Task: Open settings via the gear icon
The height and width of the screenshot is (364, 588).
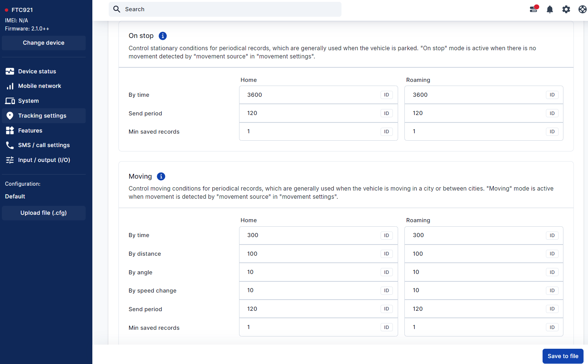Action: tap(566, 9)
